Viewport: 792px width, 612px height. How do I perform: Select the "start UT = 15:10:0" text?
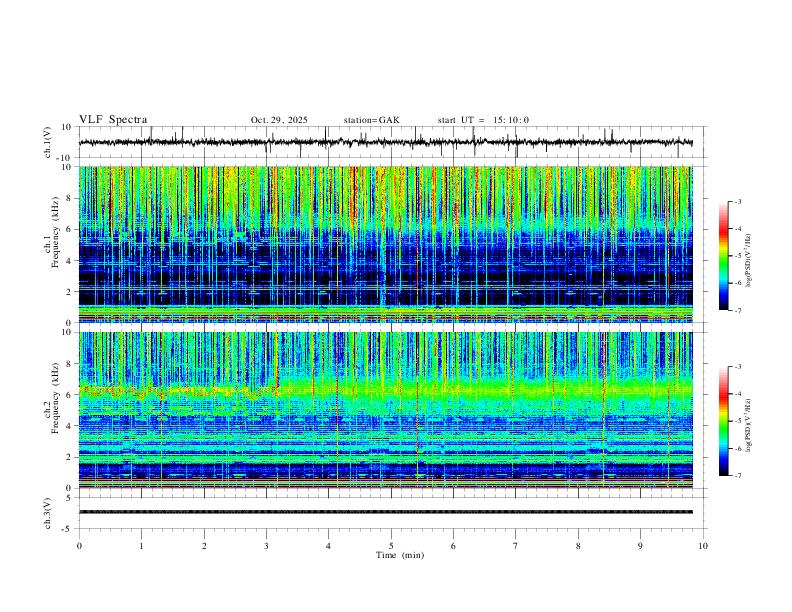click(x=483, y=120)
